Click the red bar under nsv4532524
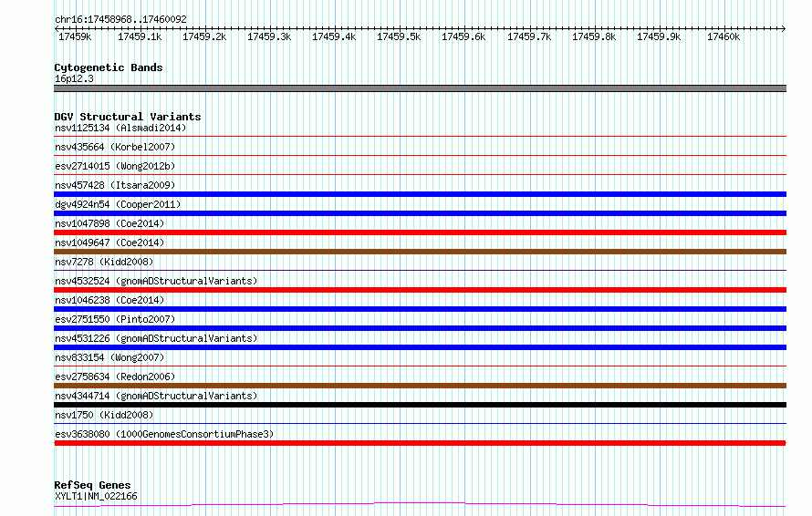The width and height of the screenshot is (812, 516). click(420, 290)
